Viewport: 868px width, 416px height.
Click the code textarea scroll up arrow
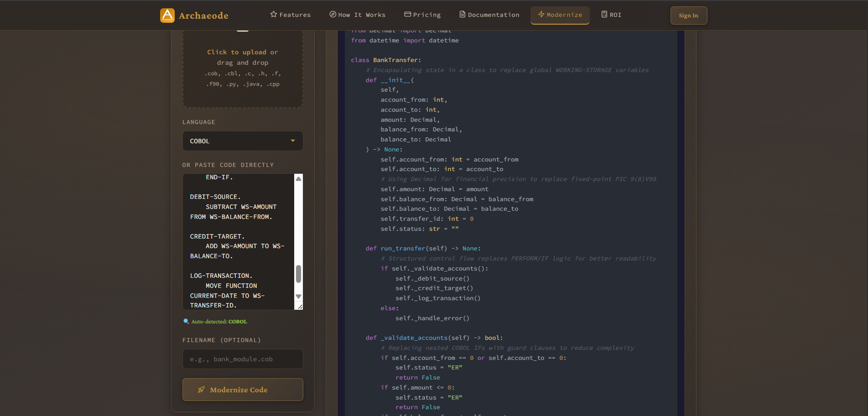pos(299,178)
